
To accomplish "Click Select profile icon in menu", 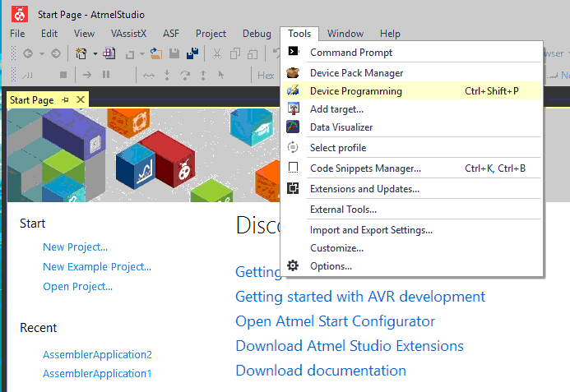I will (x=293, y=147).
